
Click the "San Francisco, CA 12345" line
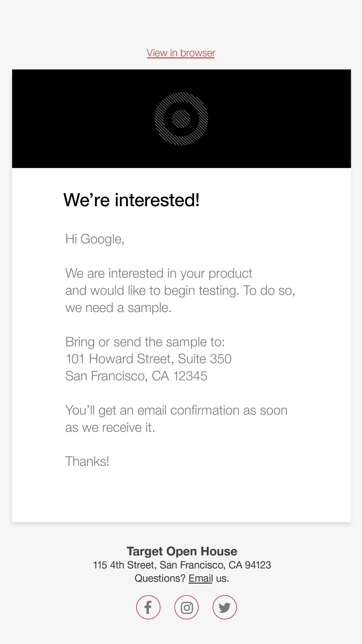click(x=136, y=376)
